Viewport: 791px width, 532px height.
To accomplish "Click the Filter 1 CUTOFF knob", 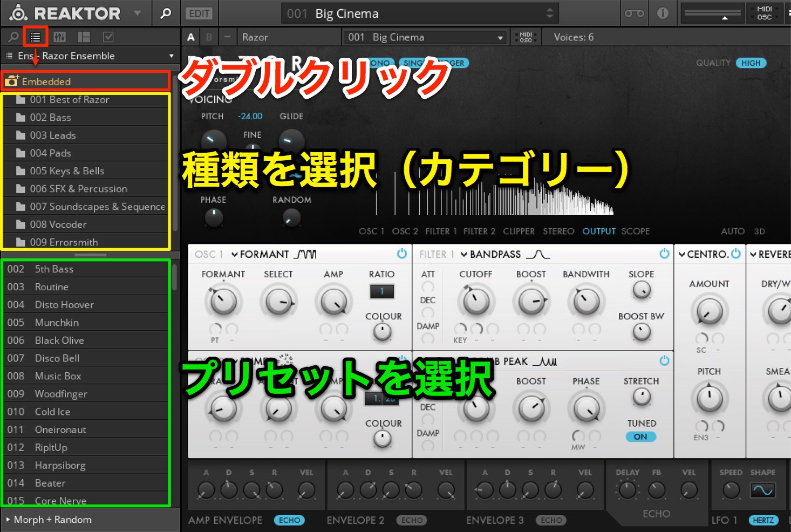I will (x=475, y=301).
